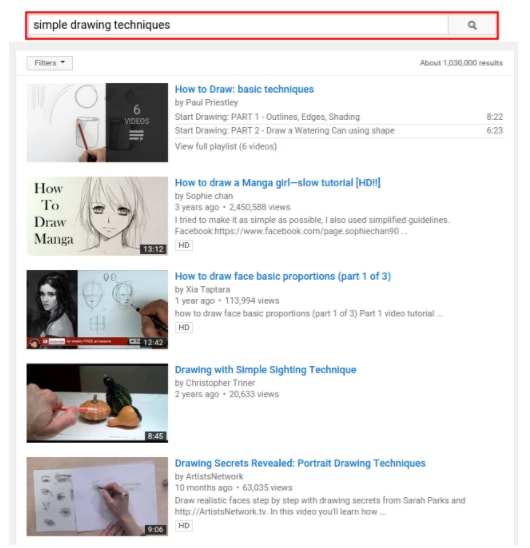Open the face proportions video thumbnail
Viewport: 530px width, 548px height.
[97, 309]
